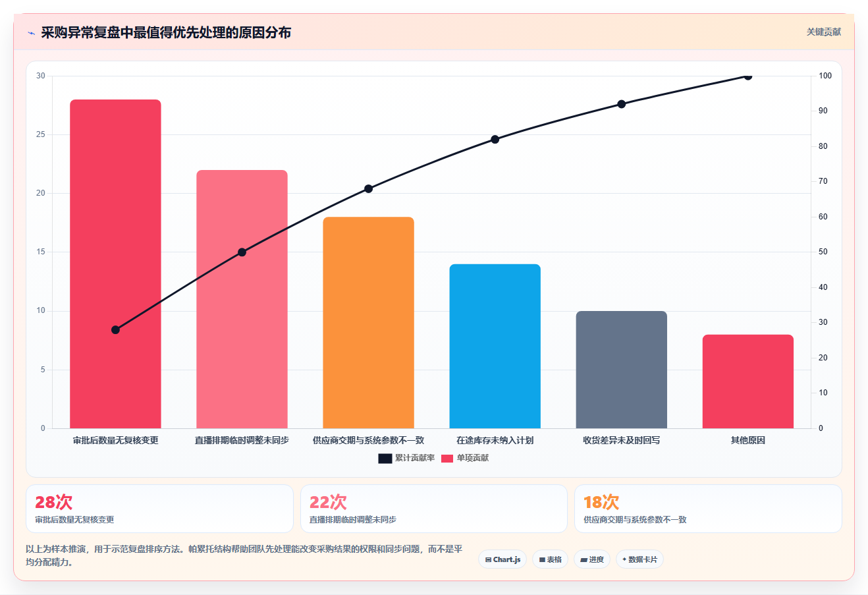Toggle the 累计贡献率 legend item
This screenshot has height=595, width=868.
click(x=406, y=458)
